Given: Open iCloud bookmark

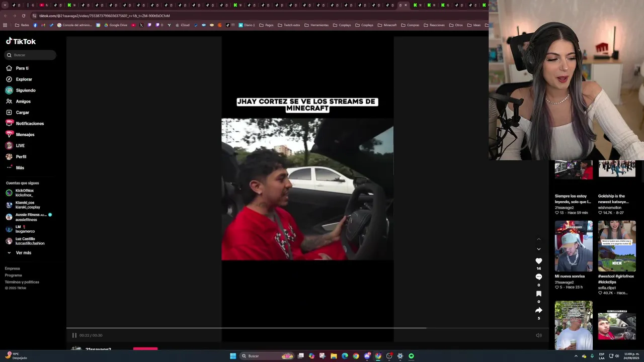Looking at the screenshot, I should click(182, 25).
